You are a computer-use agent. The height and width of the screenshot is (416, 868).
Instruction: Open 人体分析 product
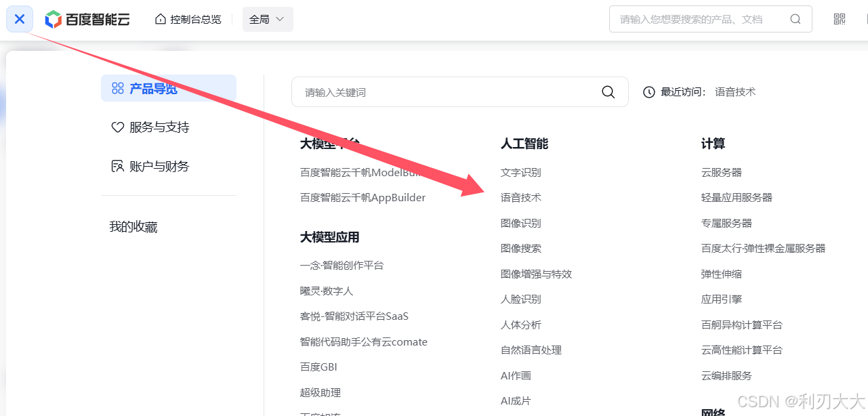(x=521, y=325)
